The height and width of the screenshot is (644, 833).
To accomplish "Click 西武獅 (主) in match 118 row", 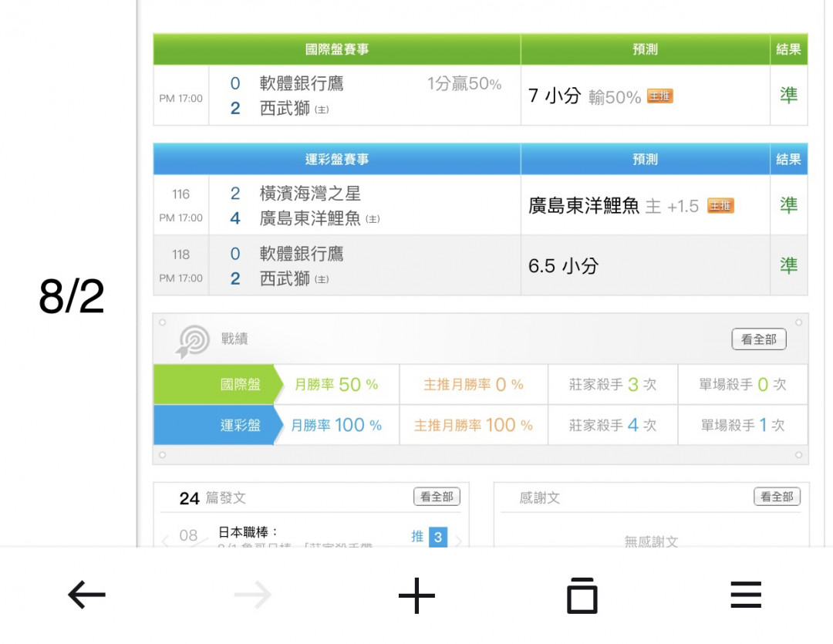I will [x=294, y=278].
